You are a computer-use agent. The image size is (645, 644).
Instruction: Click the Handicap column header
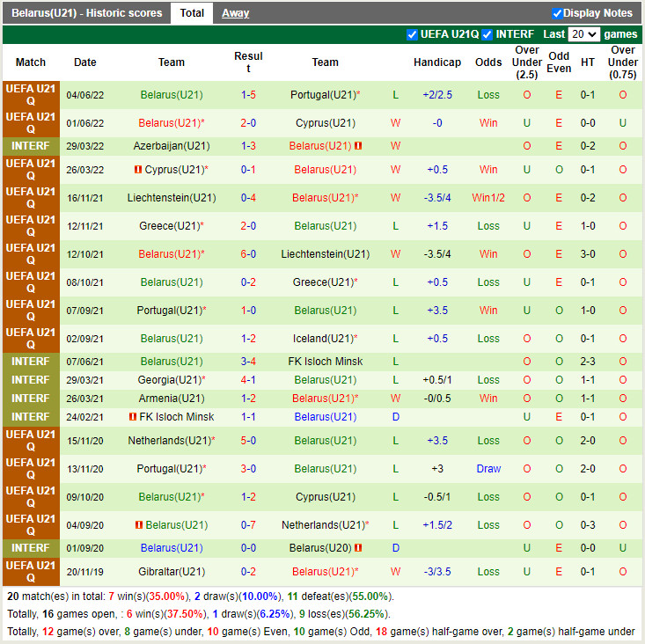(437, 62)
